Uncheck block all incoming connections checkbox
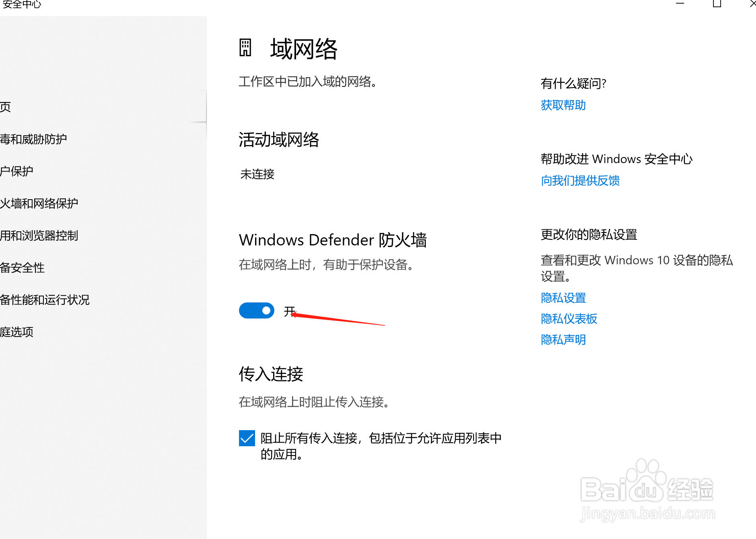 point(247,438)
